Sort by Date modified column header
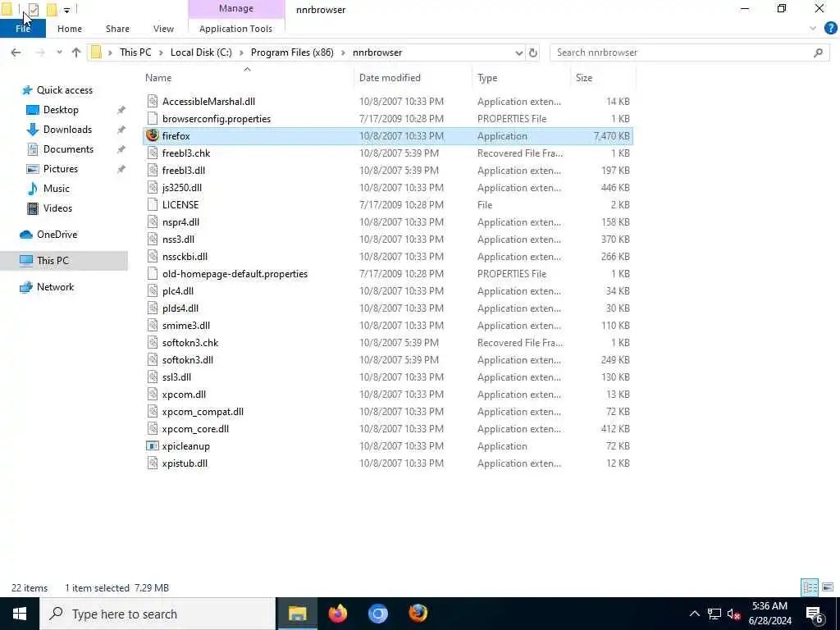Image resolution: width=840 pixels, height=630 pixels. (x=413, y=78)
